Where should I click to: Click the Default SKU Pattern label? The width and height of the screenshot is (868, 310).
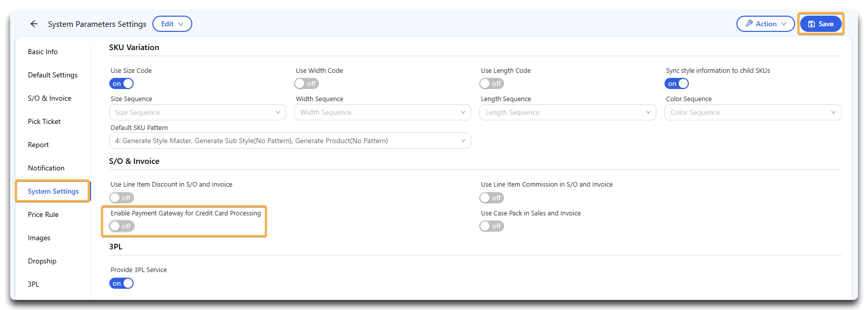(139, 127)
